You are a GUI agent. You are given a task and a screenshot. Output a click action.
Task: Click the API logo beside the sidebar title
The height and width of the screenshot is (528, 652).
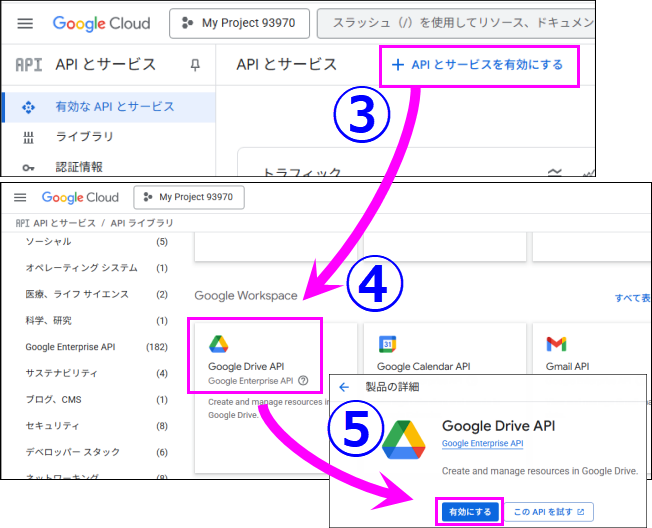(29, 65)
